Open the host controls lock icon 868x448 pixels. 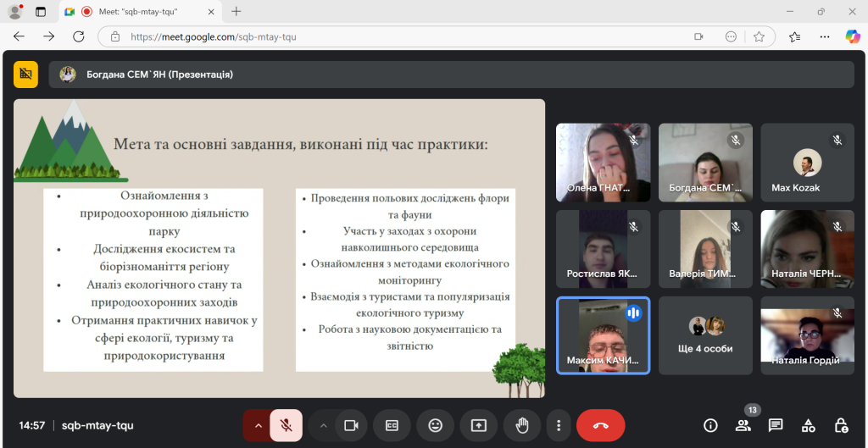click(840, 425)
